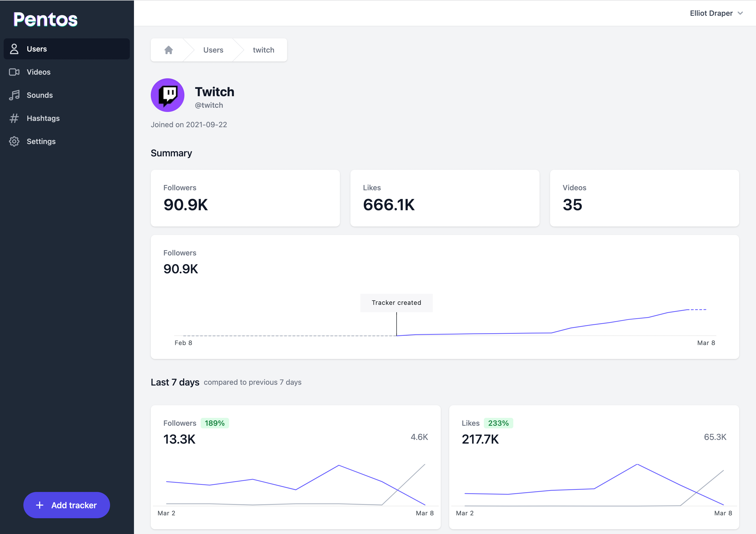Click the Users breadcrumb link
Image resolution: width=756 pixels, height=534 pixels.
213,50
